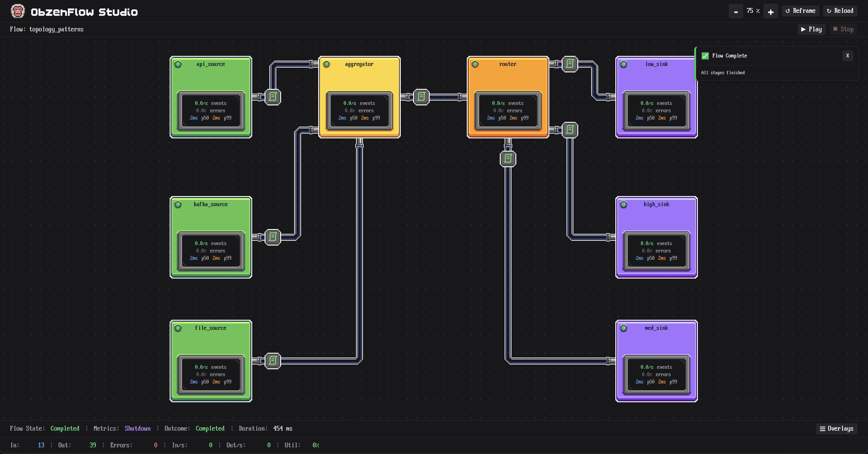The height and width of the screenshot is (454, 868).
Task: Click the green status light on router
Action: point(475,64)
